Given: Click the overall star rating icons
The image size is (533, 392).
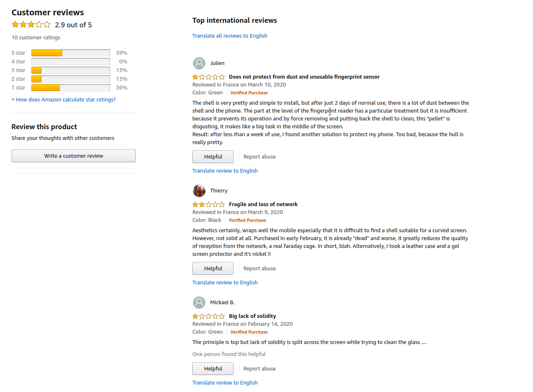Looking at the screenshot, I should point(31,24).
